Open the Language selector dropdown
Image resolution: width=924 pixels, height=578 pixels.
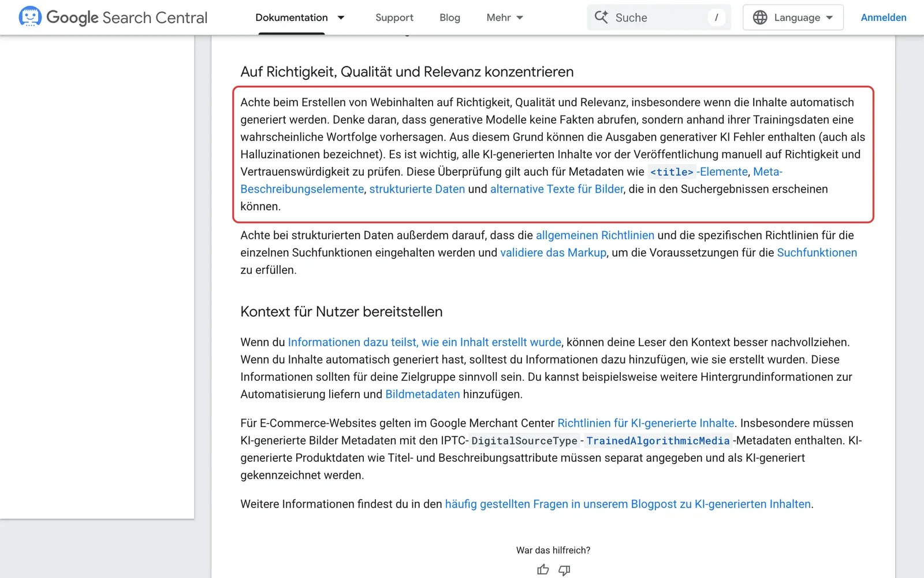coord(793,17)
